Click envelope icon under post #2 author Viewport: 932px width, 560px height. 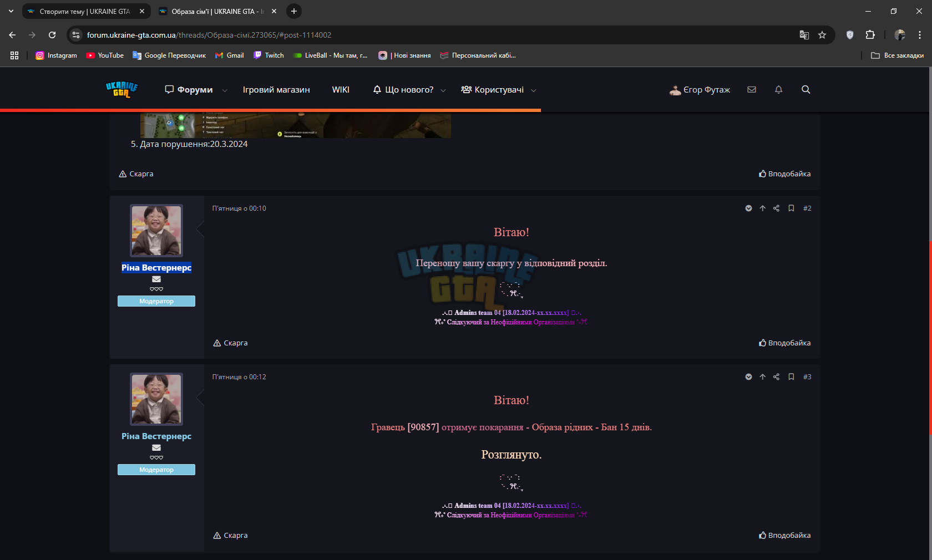(156, 279)
